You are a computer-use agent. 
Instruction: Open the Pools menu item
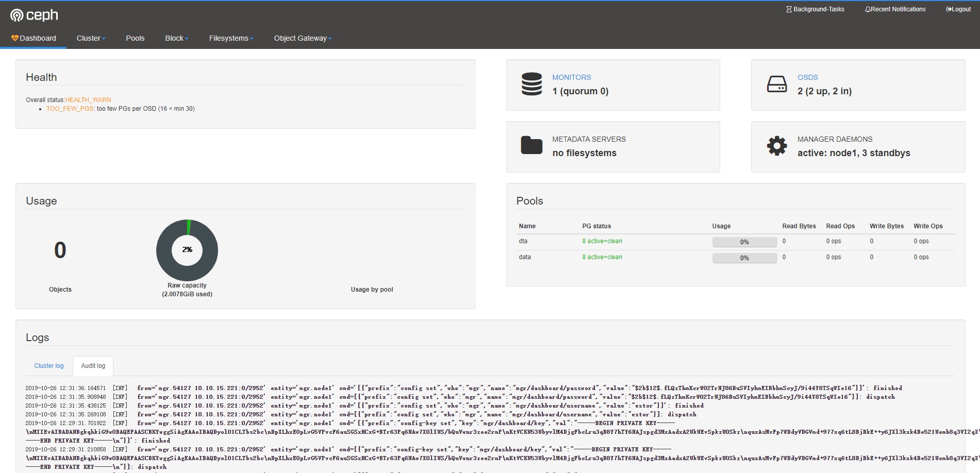tap(135, 38)
